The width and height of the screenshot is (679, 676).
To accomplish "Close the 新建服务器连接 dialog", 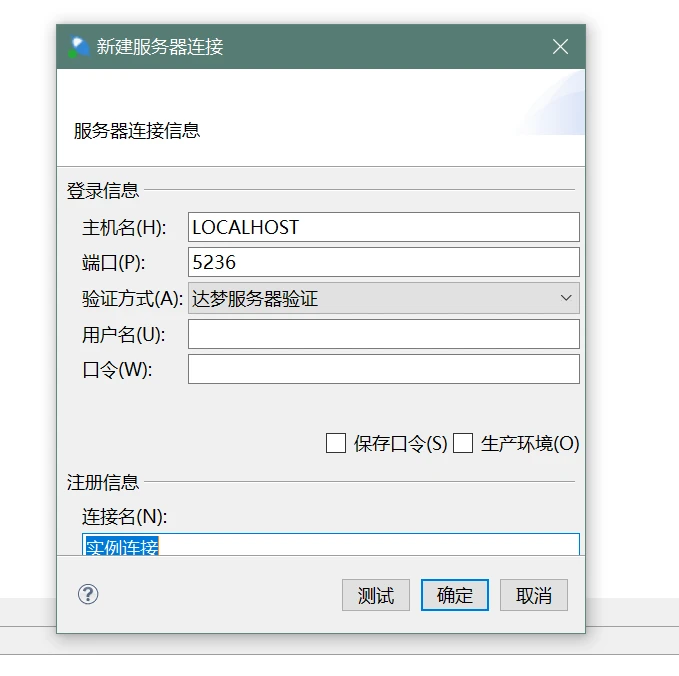I will 560,47.
